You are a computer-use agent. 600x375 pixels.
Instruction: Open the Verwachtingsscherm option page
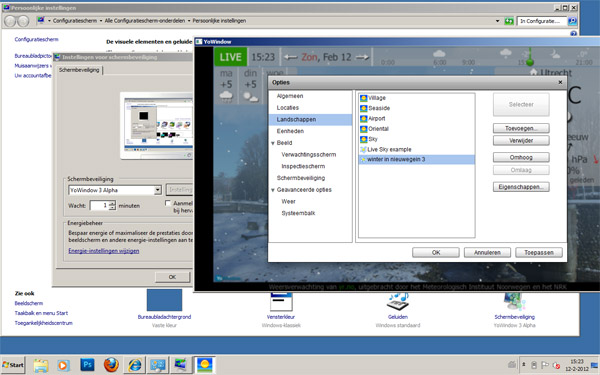[x=308, y=155]
